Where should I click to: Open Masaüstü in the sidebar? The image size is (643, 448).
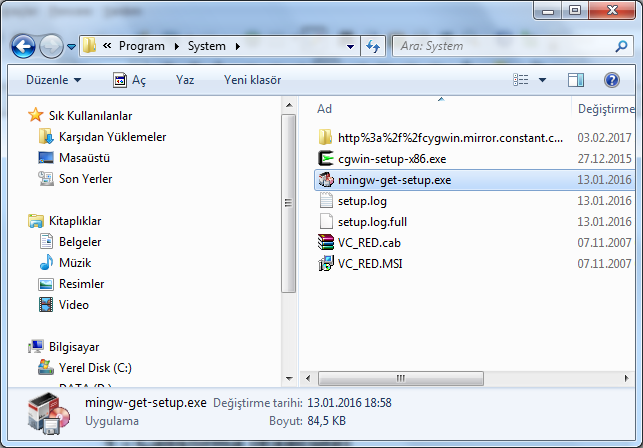pos(84,158)
